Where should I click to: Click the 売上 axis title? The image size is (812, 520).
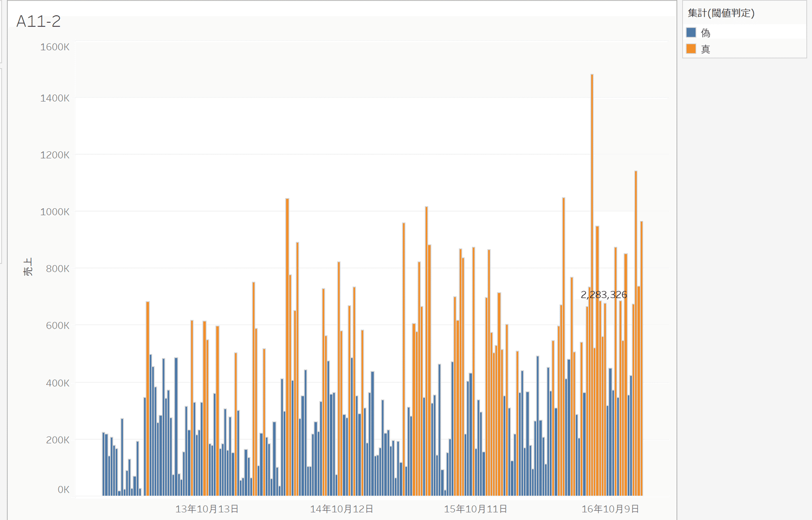coord(28,267)
